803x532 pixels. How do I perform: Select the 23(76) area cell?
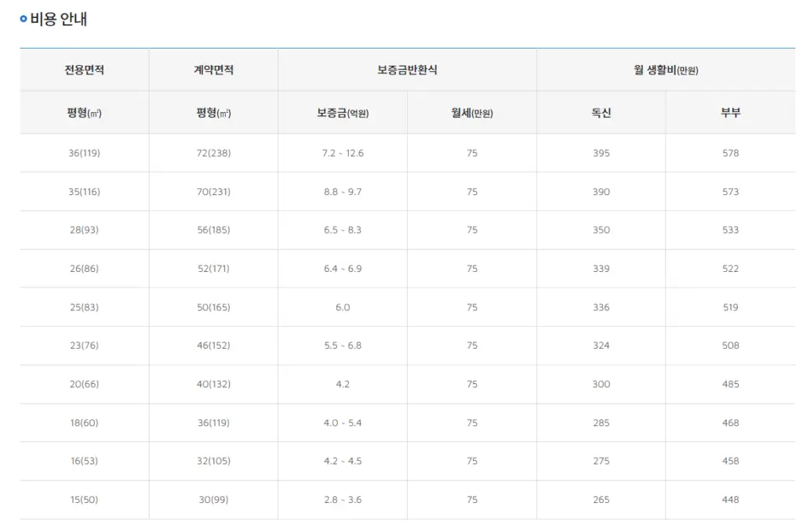coord(85,346)
